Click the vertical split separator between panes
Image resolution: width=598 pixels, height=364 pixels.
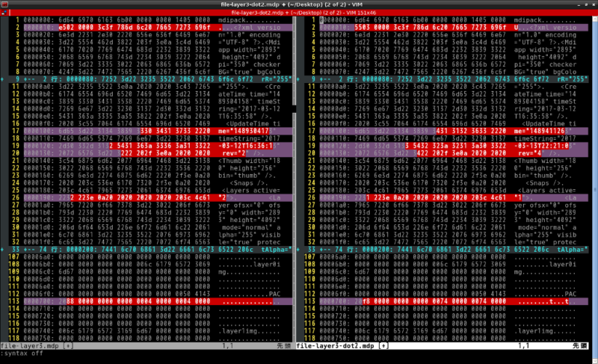(x=296, y=187)
